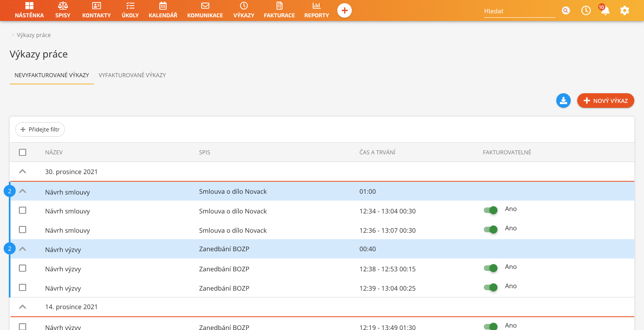
Task: Collapse the 30. prosince 2021 group
Action: click(23, 172)
